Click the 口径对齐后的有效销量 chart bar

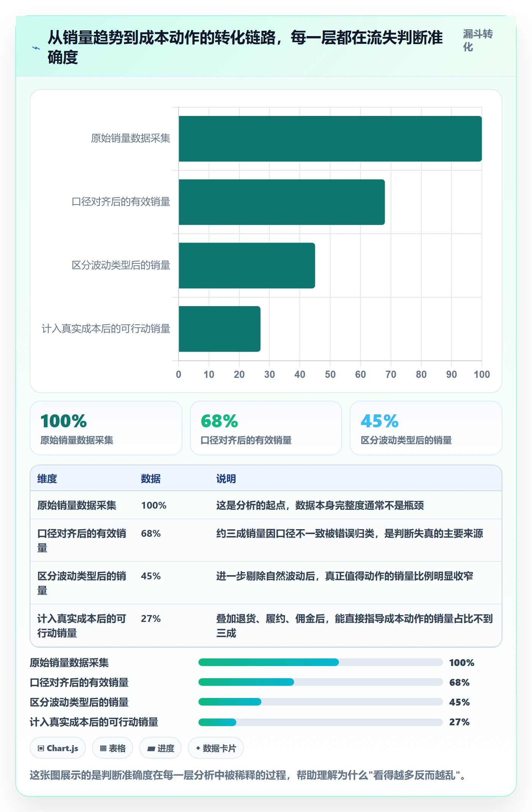click(282, 202)
